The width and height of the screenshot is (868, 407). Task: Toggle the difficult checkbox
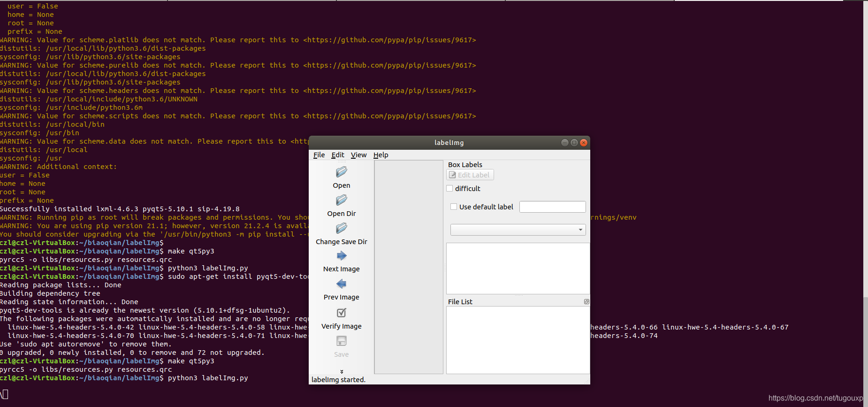click(x=449, y=188)
